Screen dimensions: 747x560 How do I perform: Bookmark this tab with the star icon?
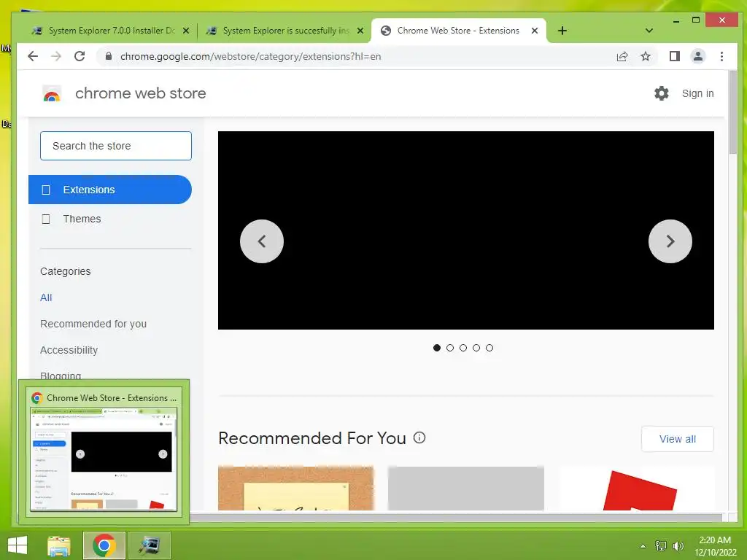point(646,57)
